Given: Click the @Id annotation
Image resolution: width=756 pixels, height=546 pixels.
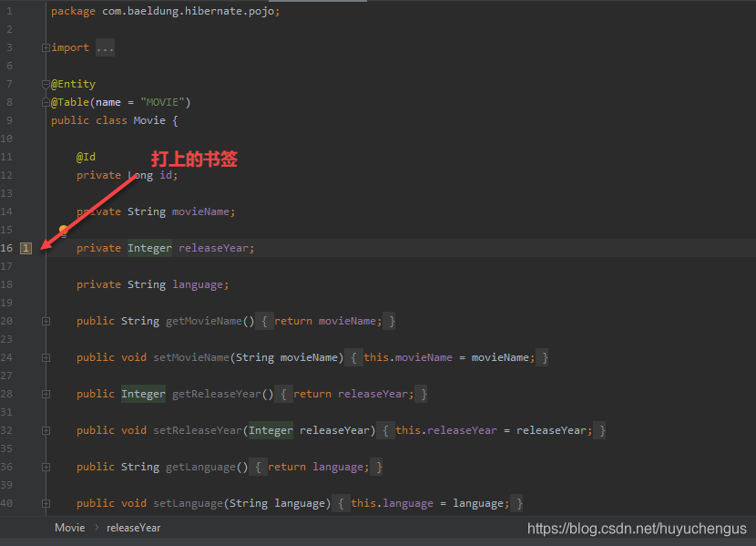Looking at the screenshot, I should click(86, 157).
